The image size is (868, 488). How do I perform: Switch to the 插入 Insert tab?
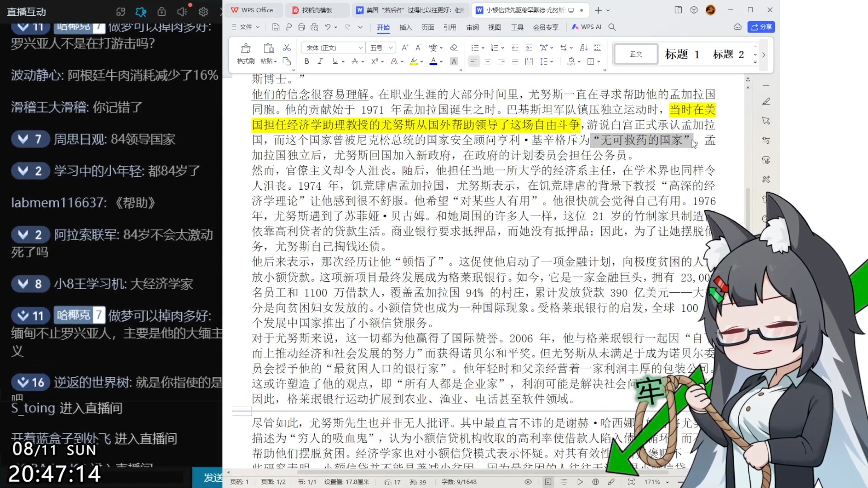click(x=406, y=27)
